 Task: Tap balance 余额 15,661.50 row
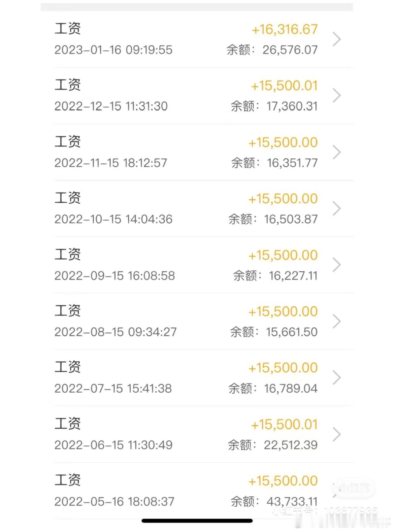(x=274, y=332)
